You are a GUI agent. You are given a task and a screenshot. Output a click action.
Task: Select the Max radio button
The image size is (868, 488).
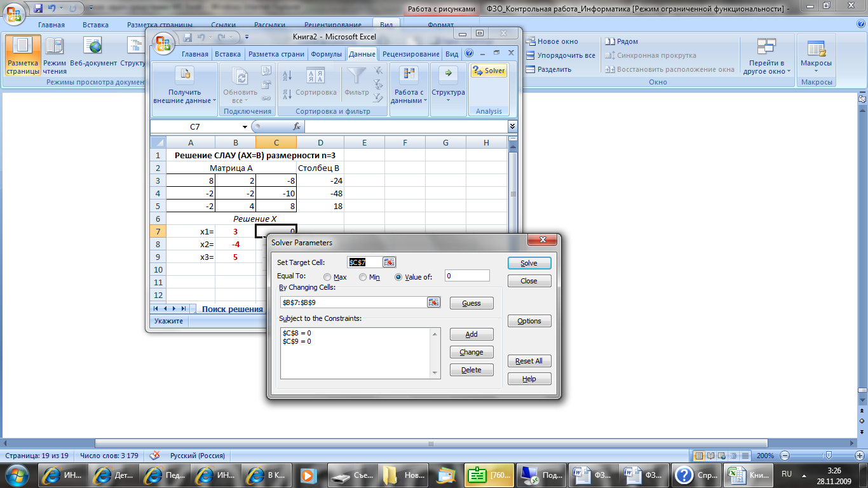coord(327,277)
